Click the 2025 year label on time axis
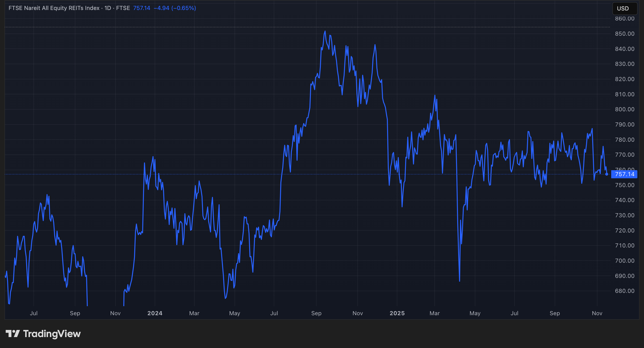The image size is (644, 348). click(397, 313)
